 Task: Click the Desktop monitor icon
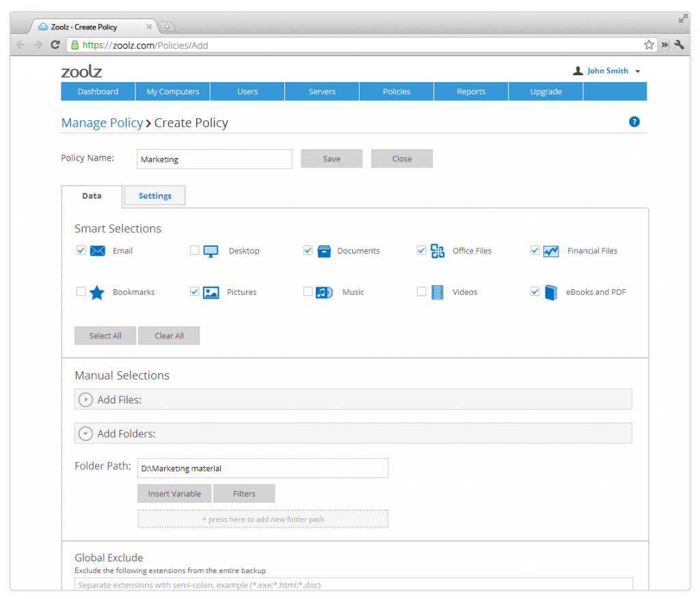pos(211,250)
